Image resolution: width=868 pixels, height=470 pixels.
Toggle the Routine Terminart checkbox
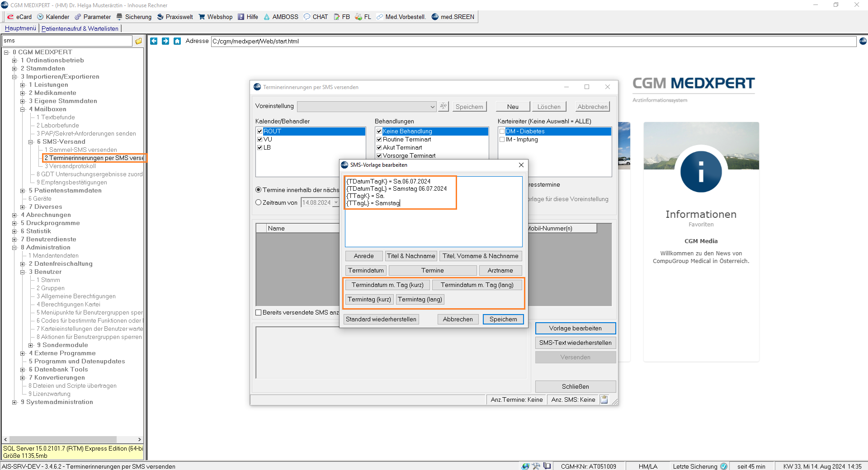click(379, 139)
